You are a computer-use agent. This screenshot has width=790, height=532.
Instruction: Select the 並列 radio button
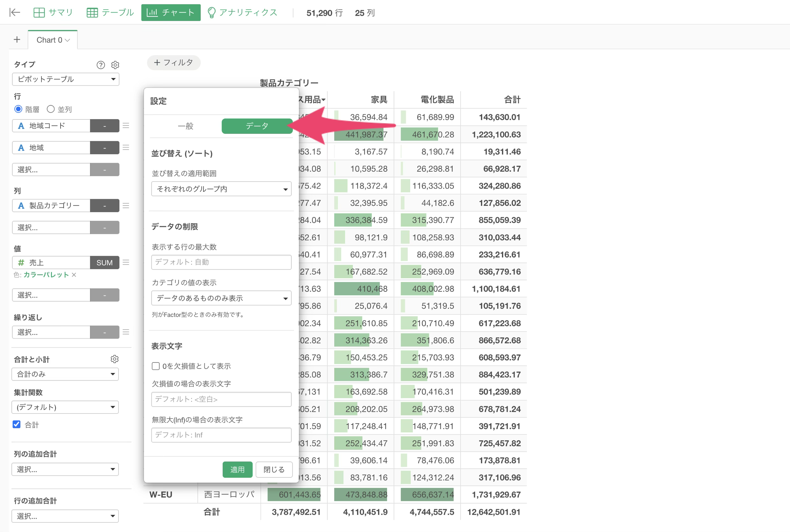click(x=51, y=109)
